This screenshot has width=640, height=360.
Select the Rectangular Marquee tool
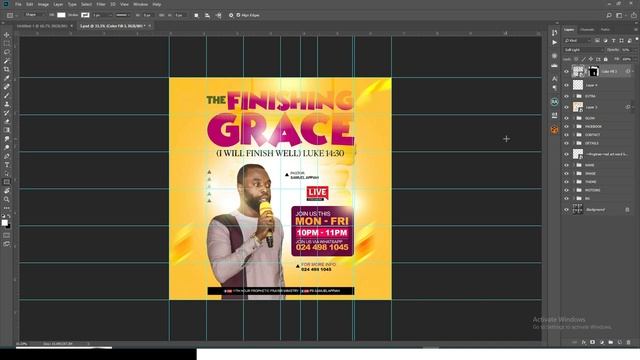click(x=7, y=44)
